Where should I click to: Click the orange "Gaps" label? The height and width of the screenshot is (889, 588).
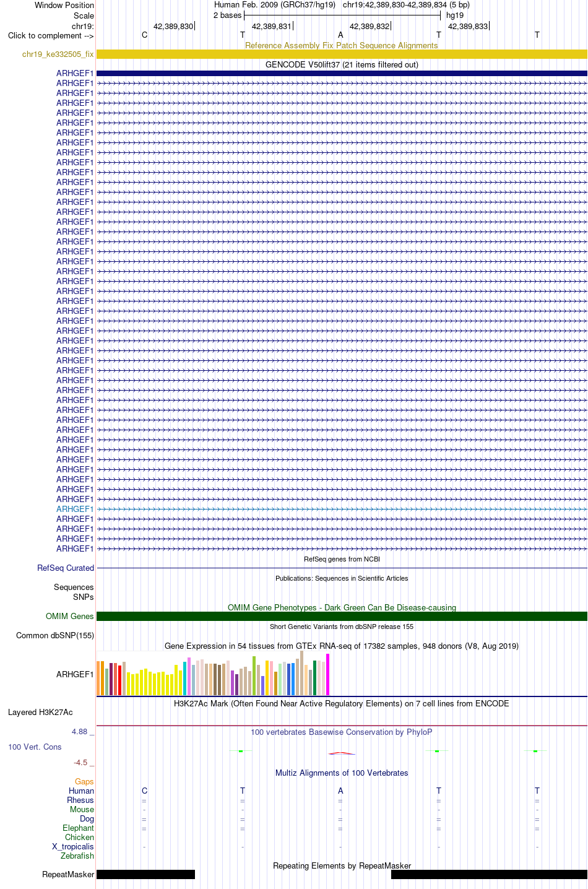point(85,781)
